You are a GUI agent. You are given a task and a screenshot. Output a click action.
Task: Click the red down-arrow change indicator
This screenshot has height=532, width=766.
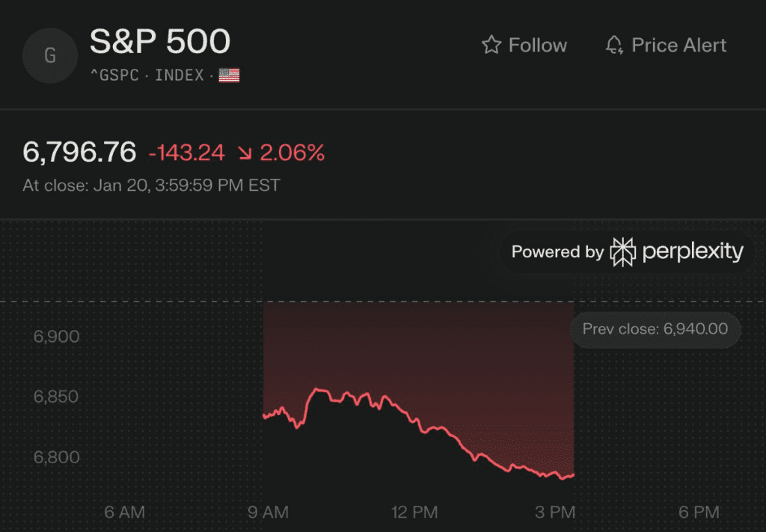245,153
